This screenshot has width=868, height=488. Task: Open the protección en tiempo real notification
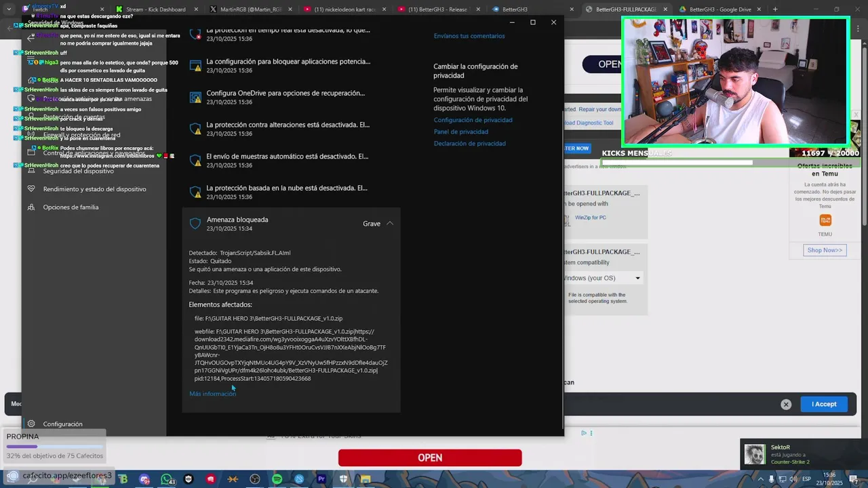[288, 35]
